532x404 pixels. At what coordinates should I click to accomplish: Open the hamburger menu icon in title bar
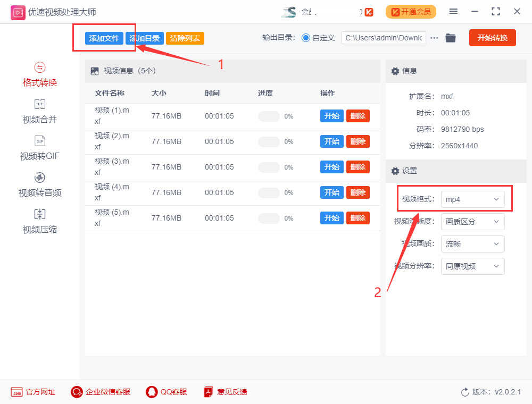[x=453, y=12]
